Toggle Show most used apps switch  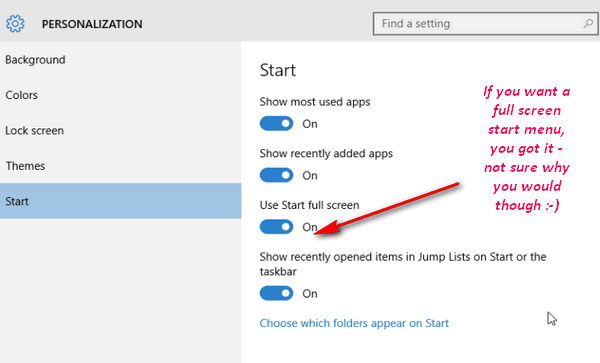(x=276, y=124)
